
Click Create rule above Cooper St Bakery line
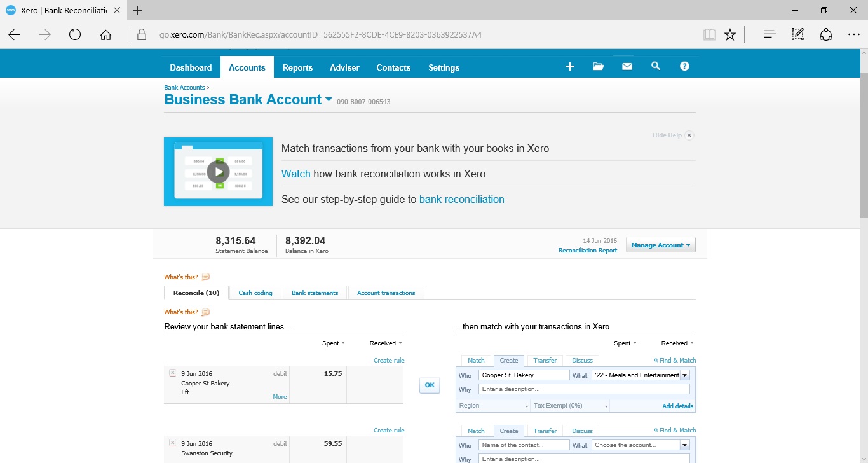[x=389, y=361]
